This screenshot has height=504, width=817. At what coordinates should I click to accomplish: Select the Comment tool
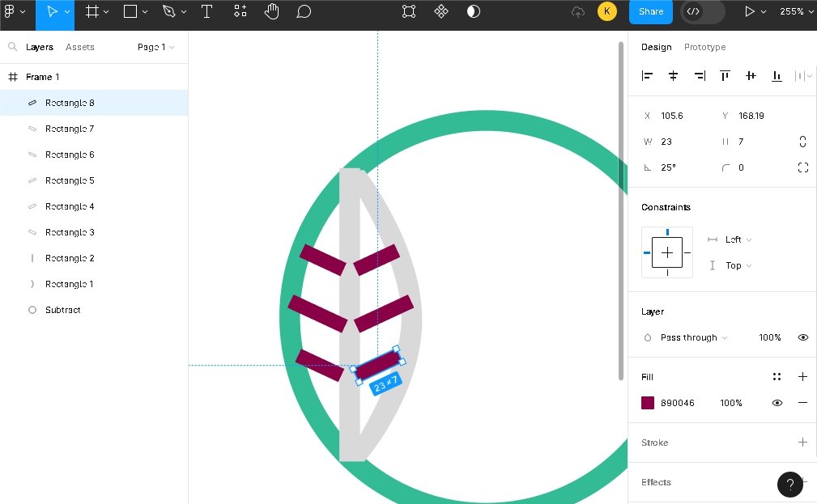point(304,11)
